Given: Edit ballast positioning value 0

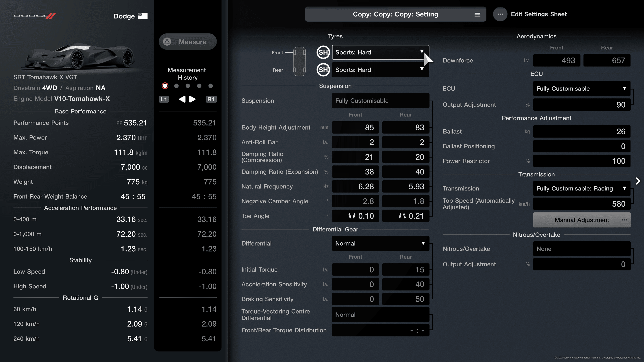Looking at the screenshot, I should [582, 146].
